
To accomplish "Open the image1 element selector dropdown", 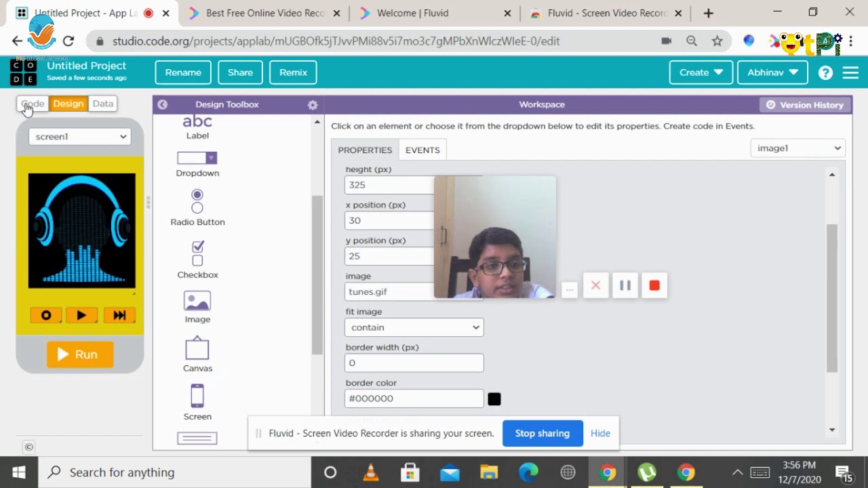I will click(x=798, y=148).
